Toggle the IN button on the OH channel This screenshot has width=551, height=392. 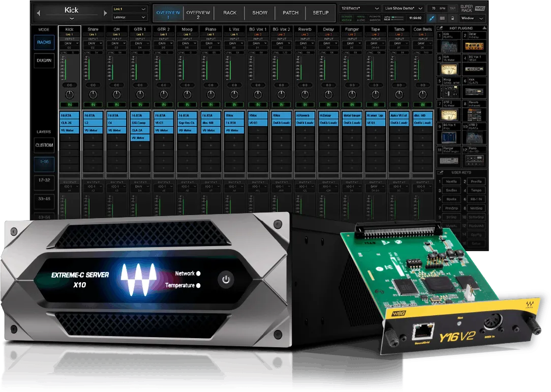pos(117,105)
